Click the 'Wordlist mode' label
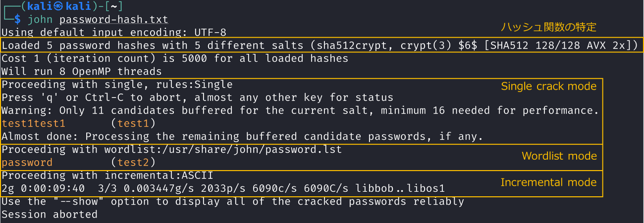644x223 pixels. tap(559, 156)
